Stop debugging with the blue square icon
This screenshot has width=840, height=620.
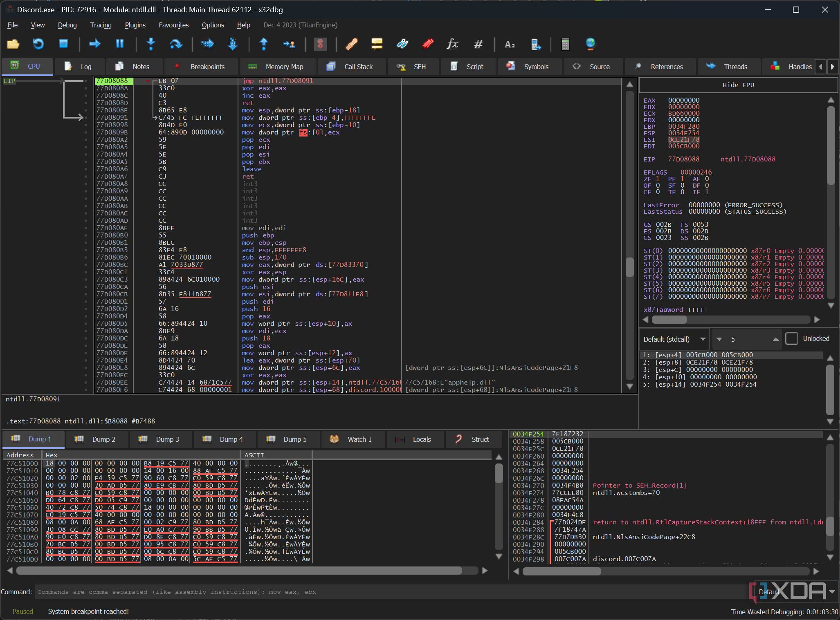[63, 44]
